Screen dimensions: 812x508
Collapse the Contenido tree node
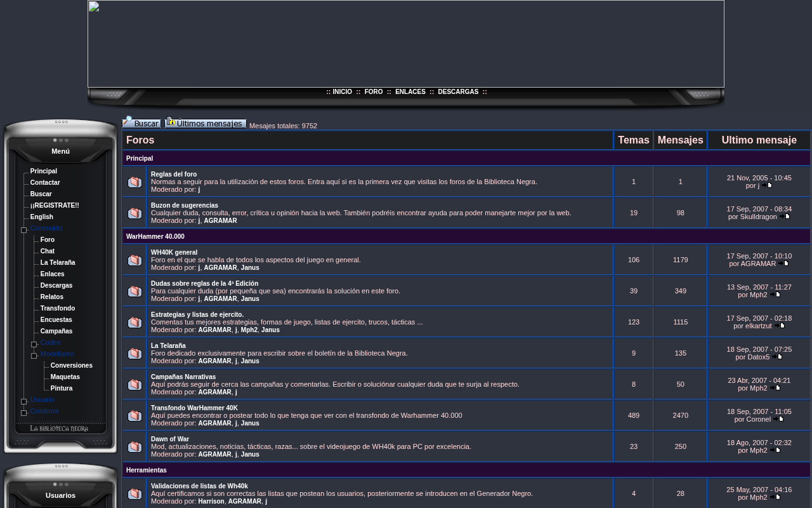tap(24, 230)
